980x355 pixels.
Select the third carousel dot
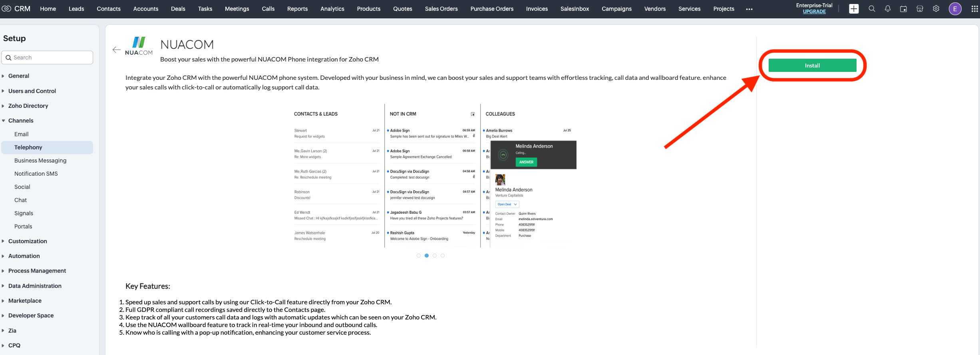tap(435, 256)
